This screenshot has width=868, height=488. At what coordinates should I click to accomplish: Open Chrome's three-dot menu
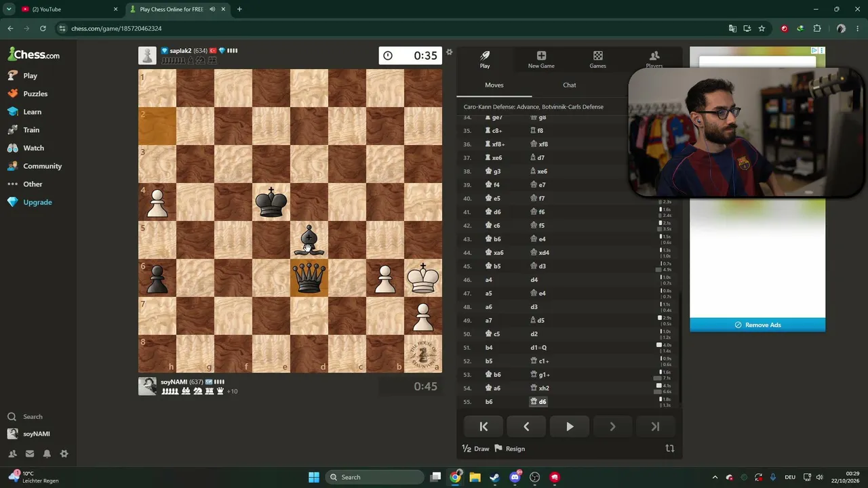tap(857, 28)
